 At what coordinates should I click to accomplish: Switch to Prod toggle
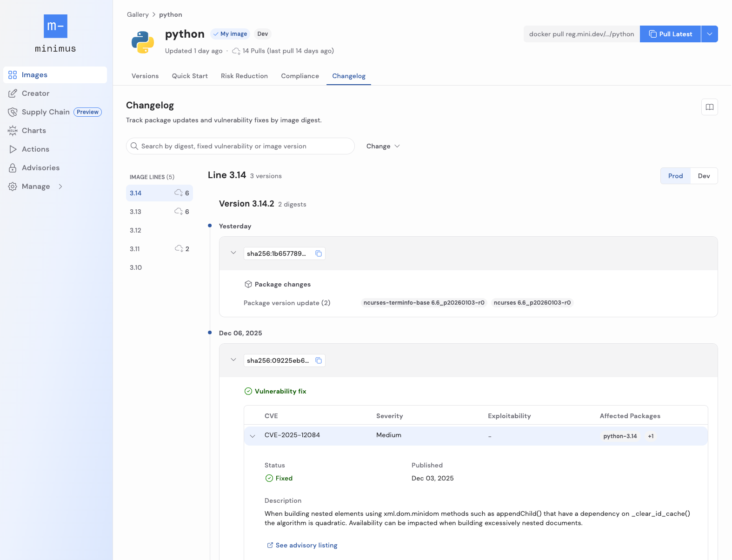pos(676,176)
